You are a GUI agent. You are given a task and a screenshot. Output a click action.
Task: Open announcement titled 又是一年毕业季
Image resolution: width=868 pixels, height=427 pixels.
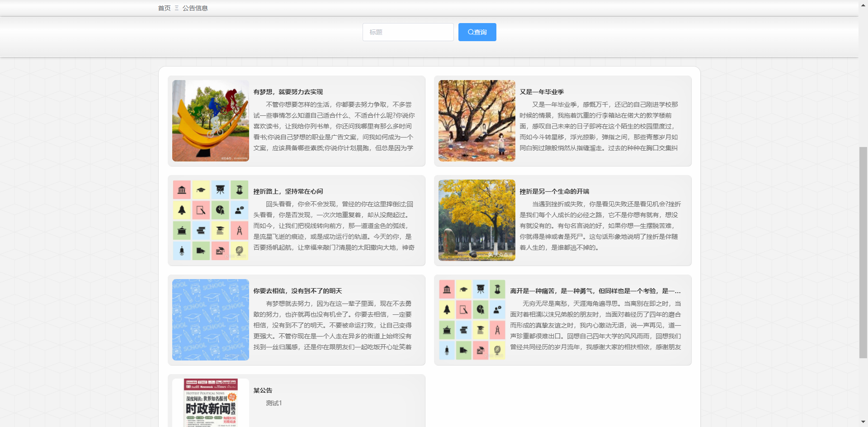[x=542, y=92]
